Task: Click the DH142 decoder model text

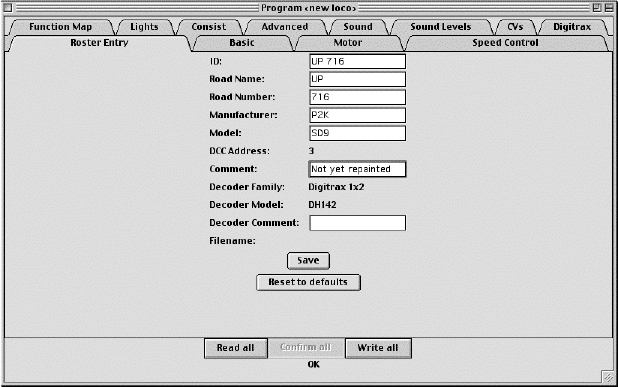Action: [x=322, y=205]
